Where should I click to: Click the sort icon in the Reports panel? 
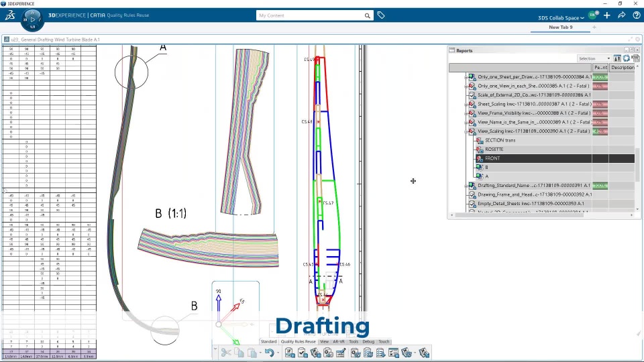click(x=617, y=59)
